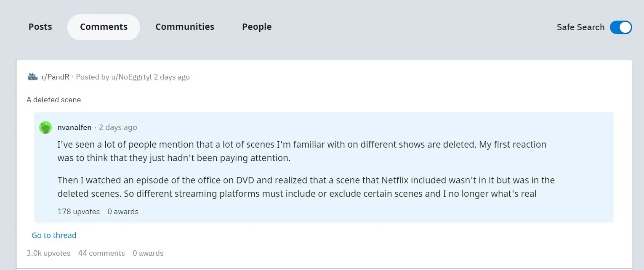Switch to the Posts tab
644x270 pixels.
coord(40,27)
